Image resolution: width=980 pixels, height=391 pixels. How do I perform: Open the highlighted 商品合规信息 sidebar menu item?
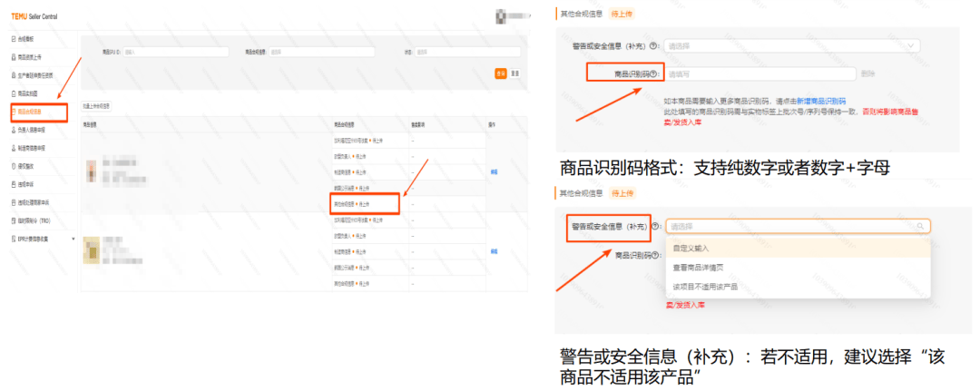[38, 112]
